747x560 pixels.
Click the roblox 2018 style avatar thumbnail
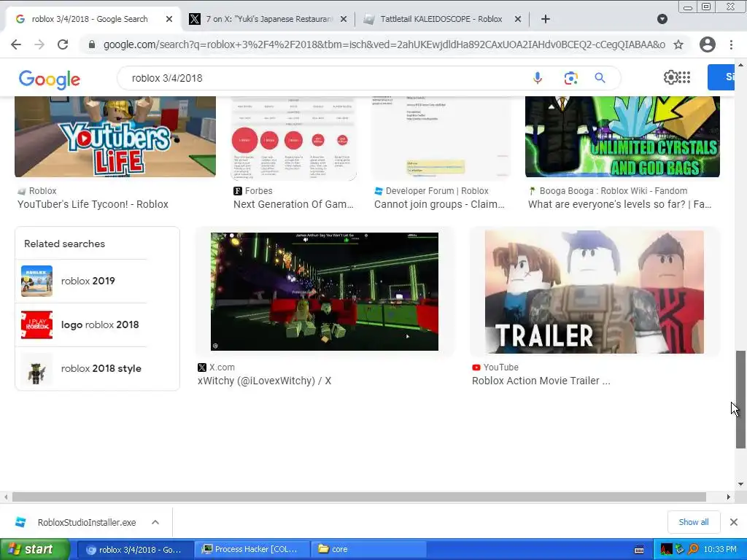(36, 368)
